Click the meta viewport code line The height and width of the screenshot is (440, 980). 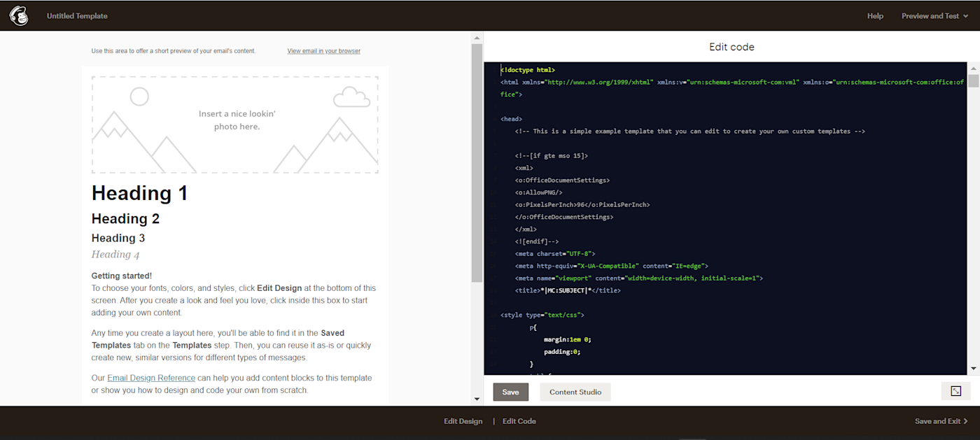pos(638,278)
